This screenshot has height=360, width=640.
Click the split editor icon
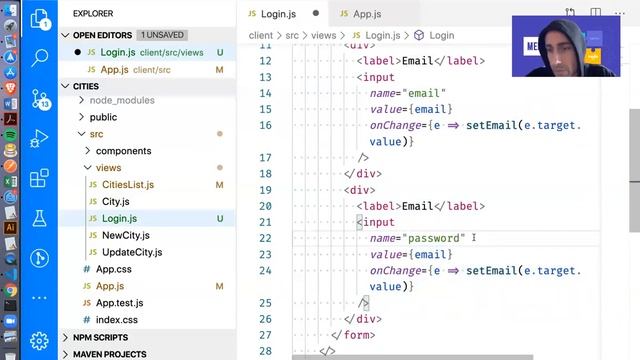[x=596, y=12]
